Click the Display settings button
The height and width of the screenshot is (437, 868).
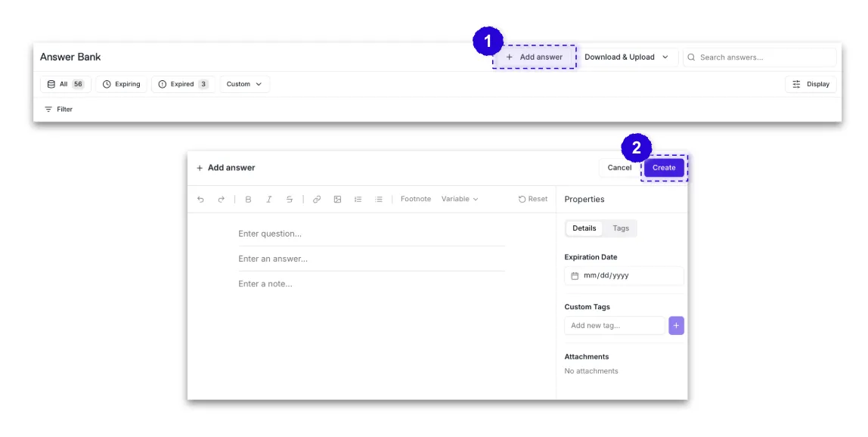click(811, 84)
